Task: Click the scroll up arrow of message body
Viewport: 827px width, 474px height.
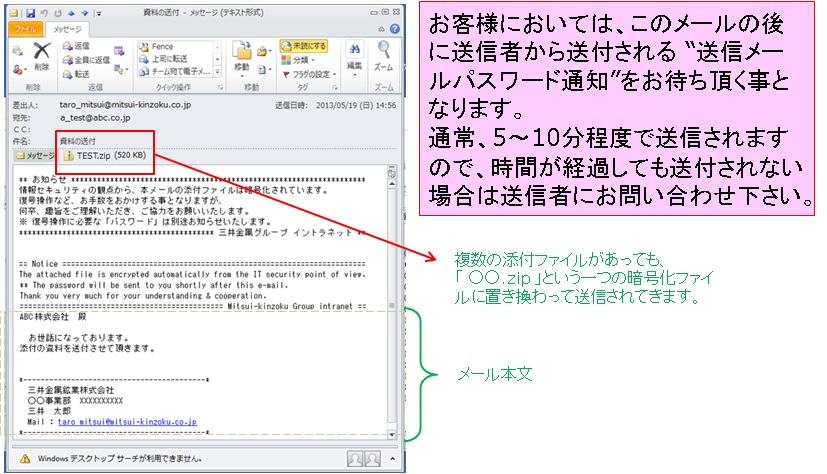Action: pos(391,184)
